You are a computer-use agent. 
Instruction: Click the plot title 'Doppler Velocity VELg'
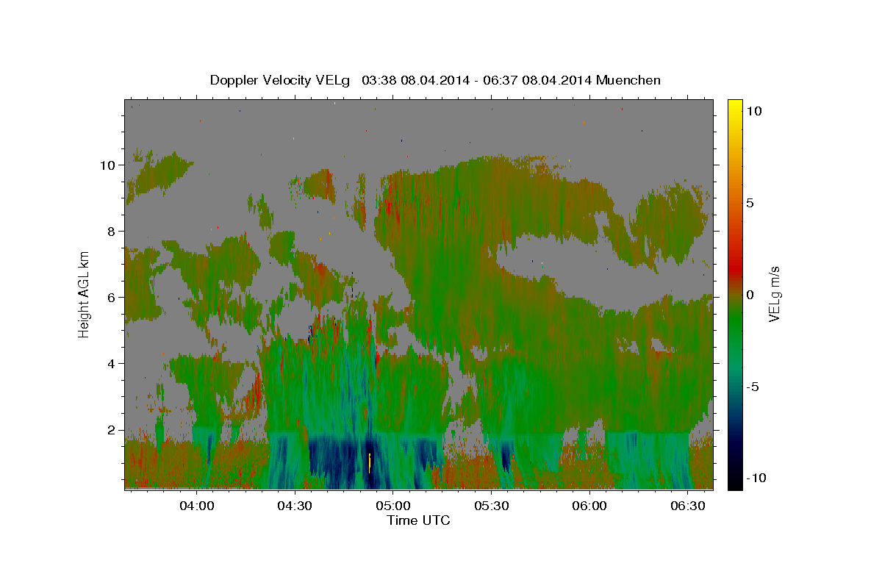click(x=282, y=80)
